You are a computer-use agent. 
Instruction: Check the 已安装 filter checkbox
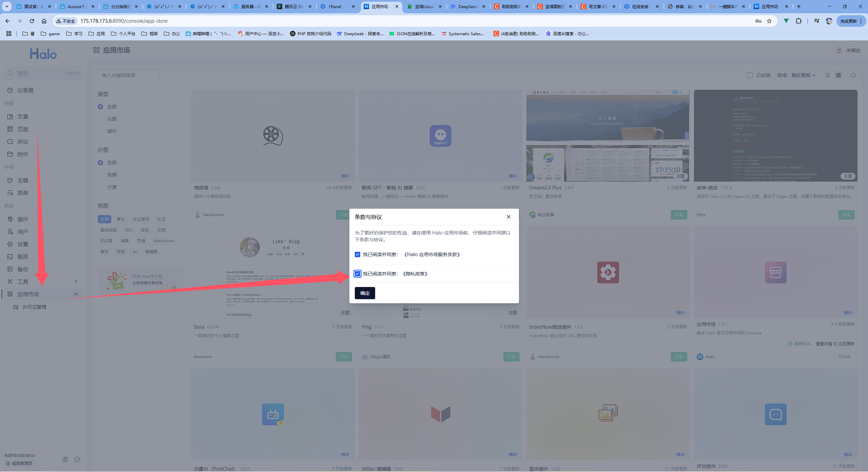pos(750,75)
